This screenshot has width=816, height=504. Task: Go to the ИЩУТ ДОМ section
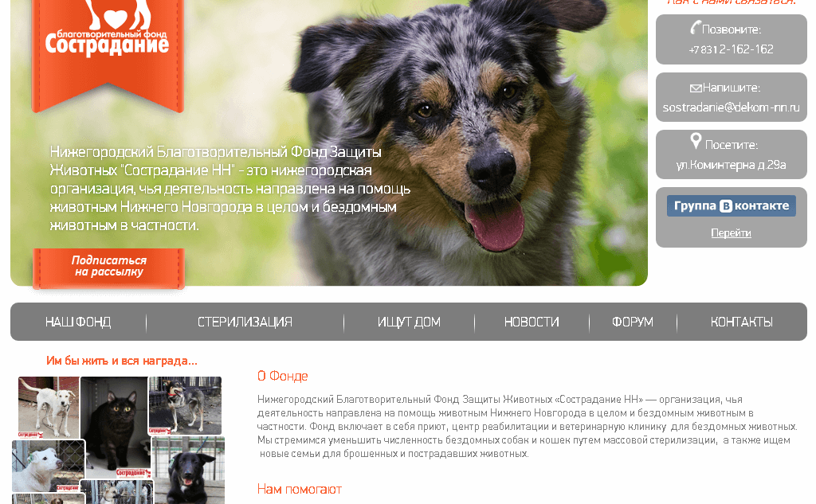tap(409, 322)
